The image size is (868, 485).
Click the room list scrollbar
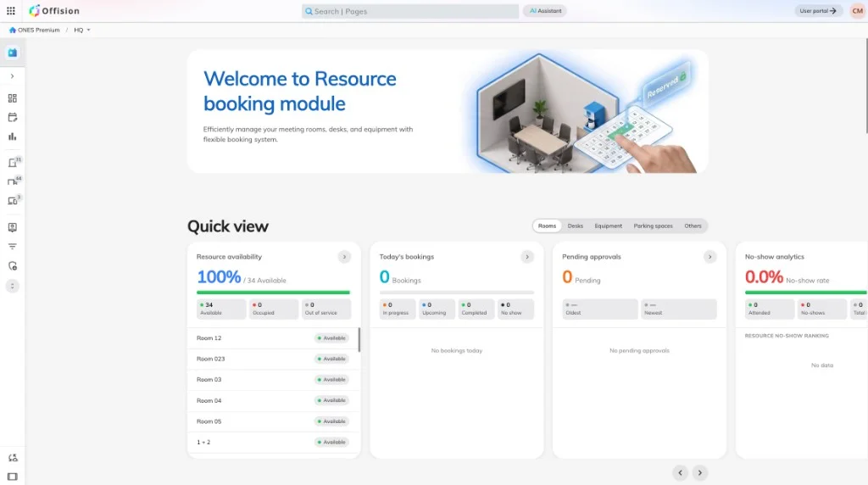[x=359, y=339]
